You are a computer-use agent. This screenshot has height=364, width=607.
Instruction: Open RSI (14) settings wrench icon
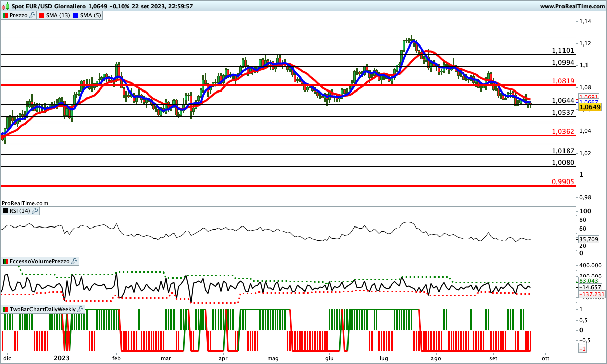(x=35, y=211)
